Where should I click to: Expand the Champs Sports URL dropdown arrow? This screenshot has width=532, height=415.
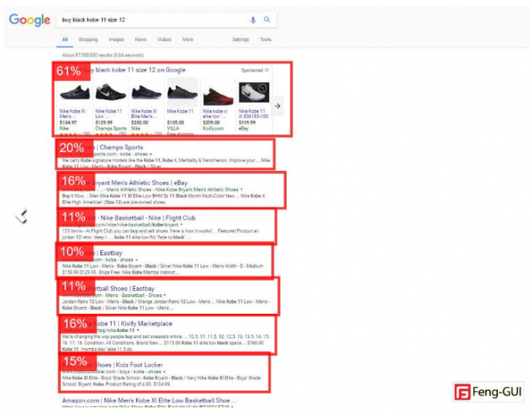[x=150, y=154]
